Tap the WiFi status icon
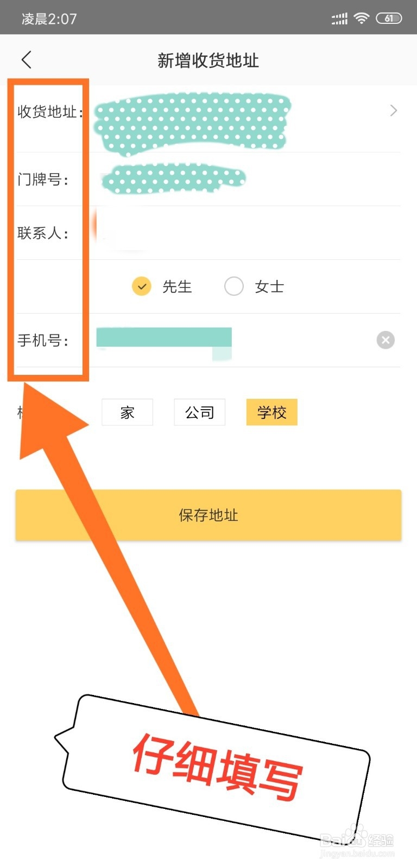This screenshot has height=868, width=417. click(361, 18)
